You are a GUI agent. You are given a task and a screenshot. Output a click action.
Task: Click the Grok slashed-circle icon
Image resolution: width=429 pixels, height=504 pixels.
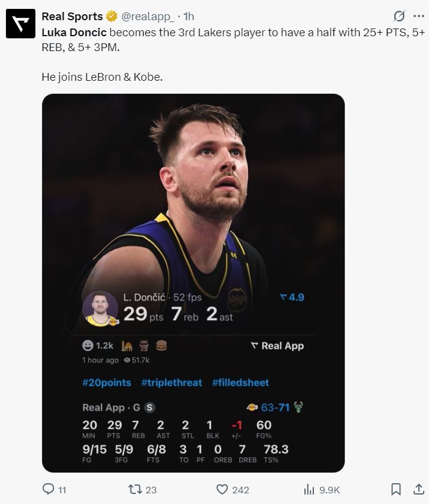(400, 16)
